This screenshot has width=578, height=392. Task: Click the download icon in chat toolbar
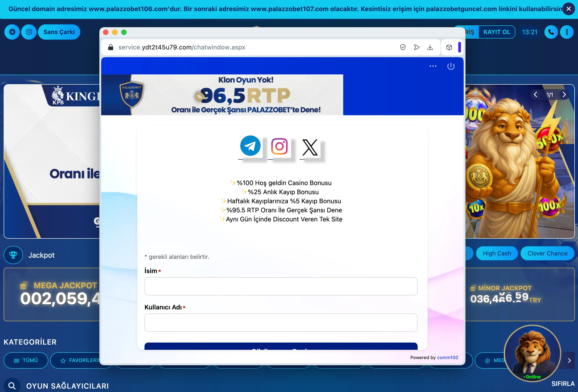click(430, 47)
